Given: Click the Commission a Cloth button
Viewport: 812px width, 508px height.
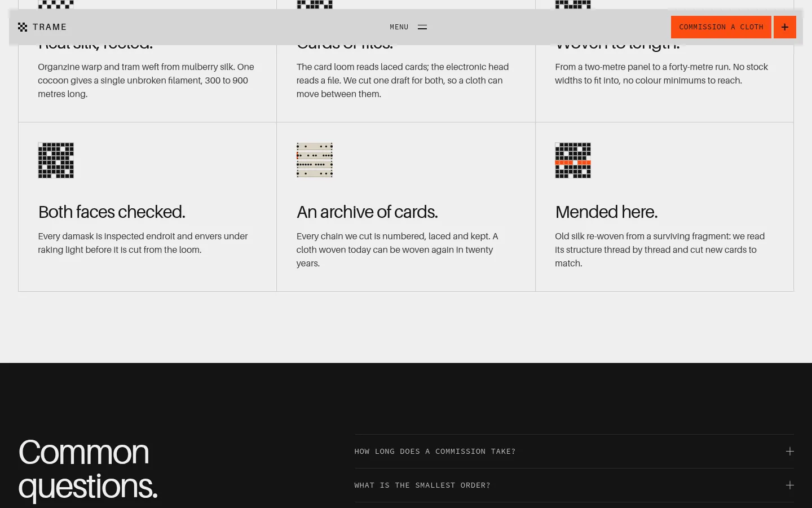Looking at the screenshot, I should (x=721, y=27).
